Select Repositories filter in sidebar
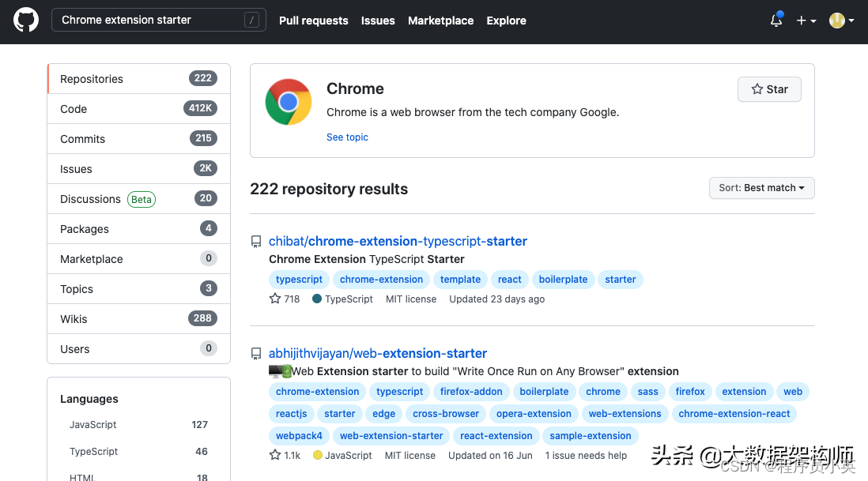The image size is (868, 481). click(139, 78)
